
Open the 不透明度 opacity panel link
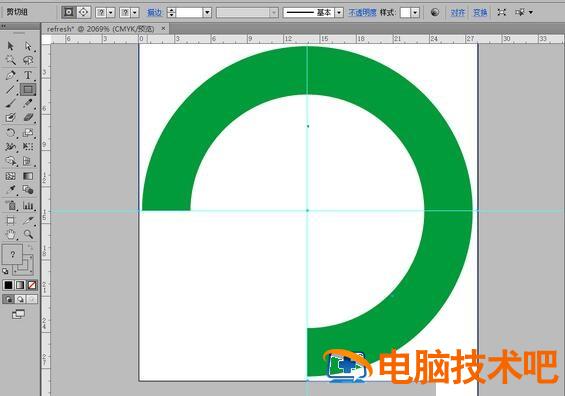coord(362,13)
